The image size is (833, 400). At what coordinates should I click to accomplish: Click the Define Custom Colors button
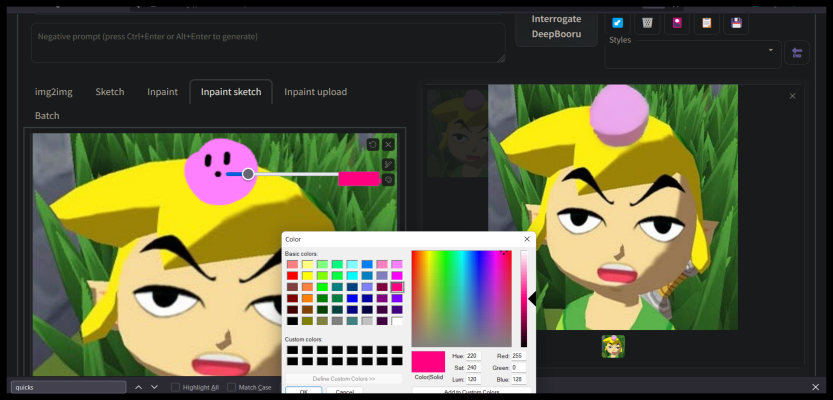[x=344, y=379]
